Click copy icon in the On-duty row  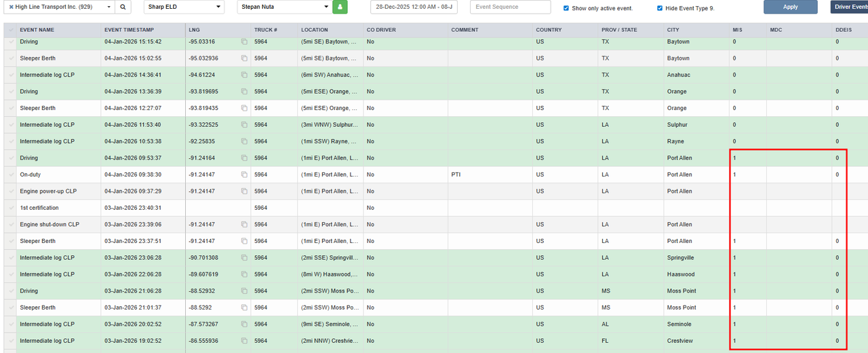tap(244, 175)
